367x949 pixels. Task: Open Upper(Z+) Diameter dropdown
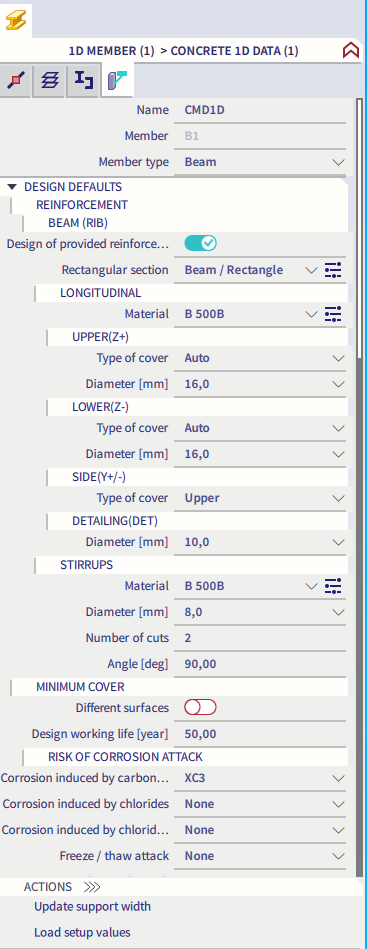[260, 384]
